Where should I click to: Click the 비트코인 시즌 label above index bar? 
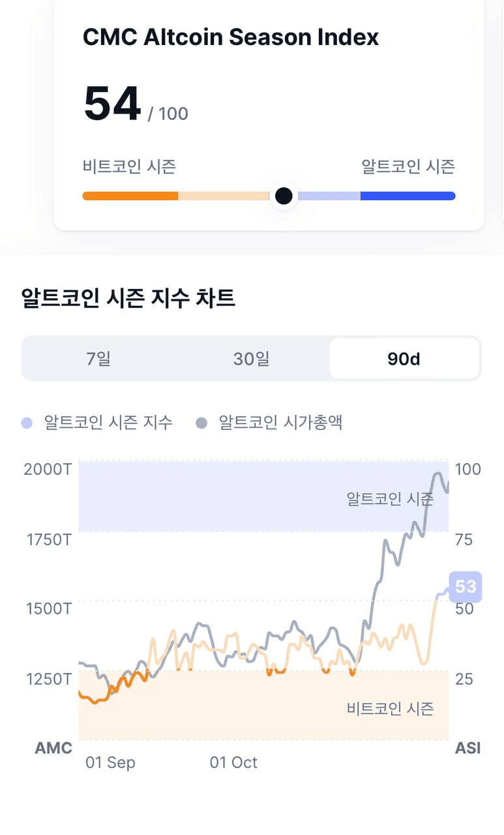tap(129, 166)
